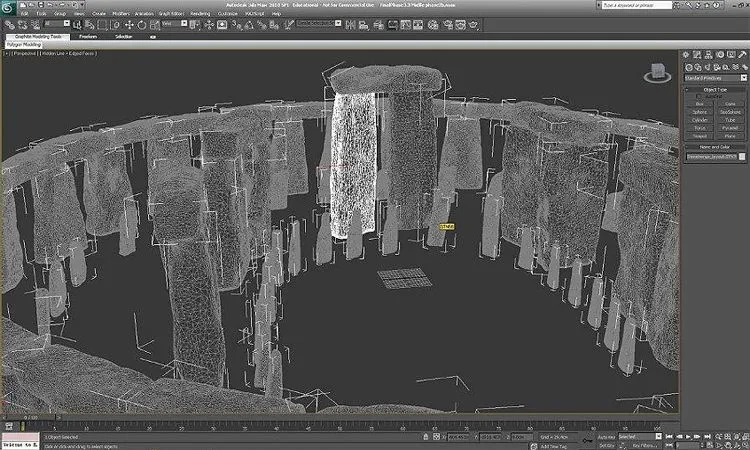This screenshot has width=750, height=450.
Task: Open the Utilities panel hammer icon
Action: click(741, 55)
